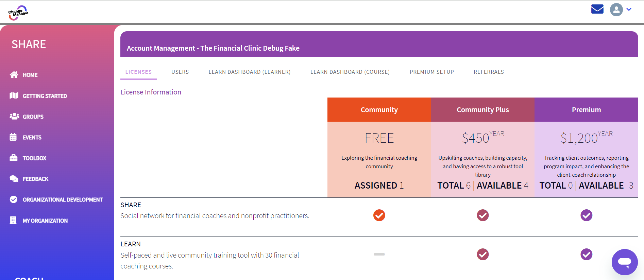The height and width of the screenshot is (280, 644).
Task: Click the Account Management header title
Action: click(x=213, y=48)
